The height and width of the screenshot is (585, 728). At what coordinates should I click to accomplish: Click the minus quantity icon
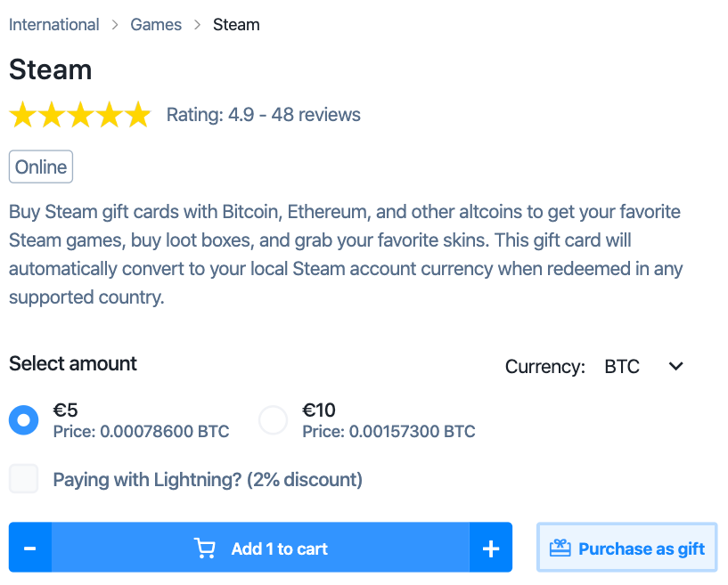30,548
